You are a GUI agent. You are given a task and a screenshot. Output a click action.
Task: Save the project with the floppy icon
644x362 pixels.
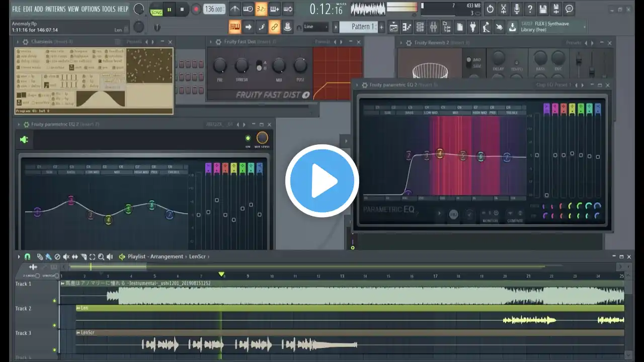[543, 9]
